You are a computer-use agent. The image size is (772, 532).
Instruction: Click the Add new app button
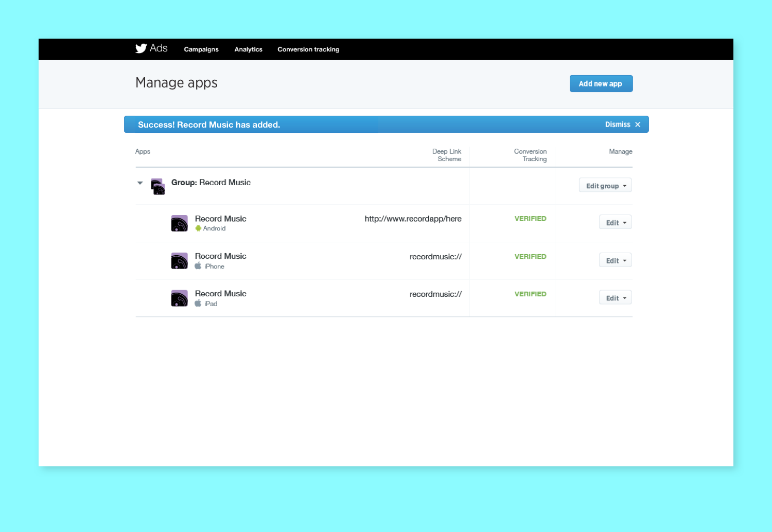(601, 83)
